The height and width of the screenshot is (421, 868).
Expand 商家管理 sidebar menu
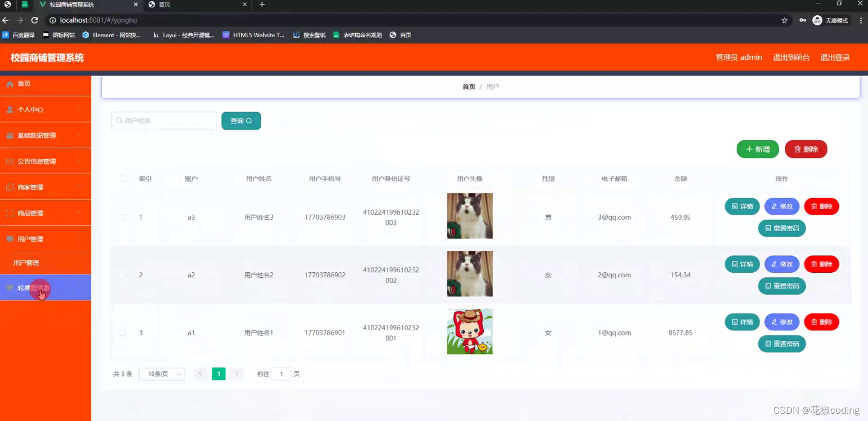46,187
